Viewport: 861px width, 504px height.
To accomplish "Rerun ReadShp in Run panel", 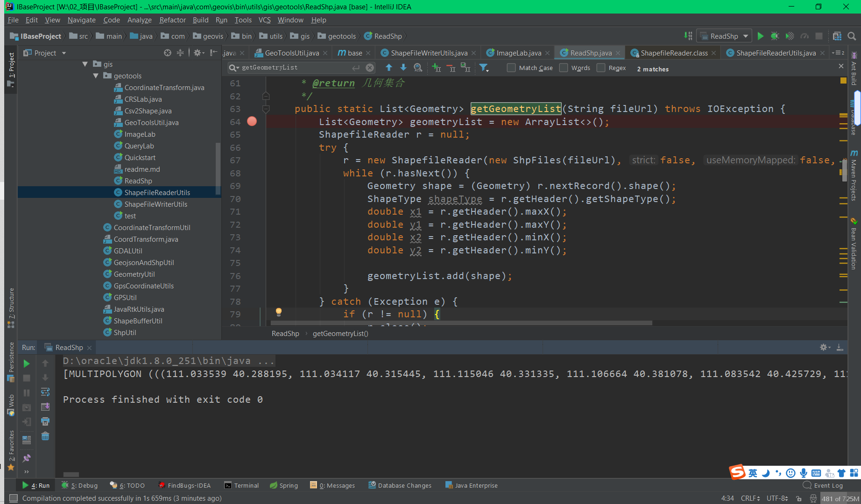I will tap(27, 364).
